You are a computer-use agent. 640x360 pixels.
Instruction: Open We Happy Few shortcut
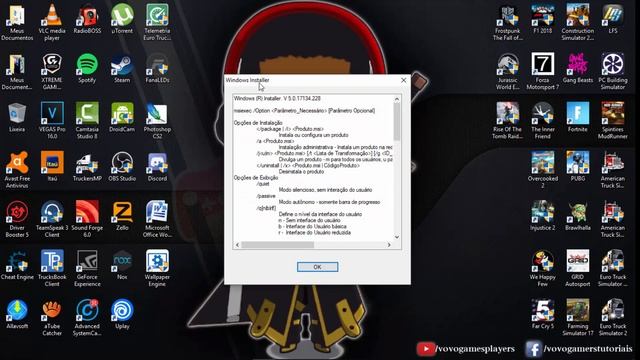[542, 268]
